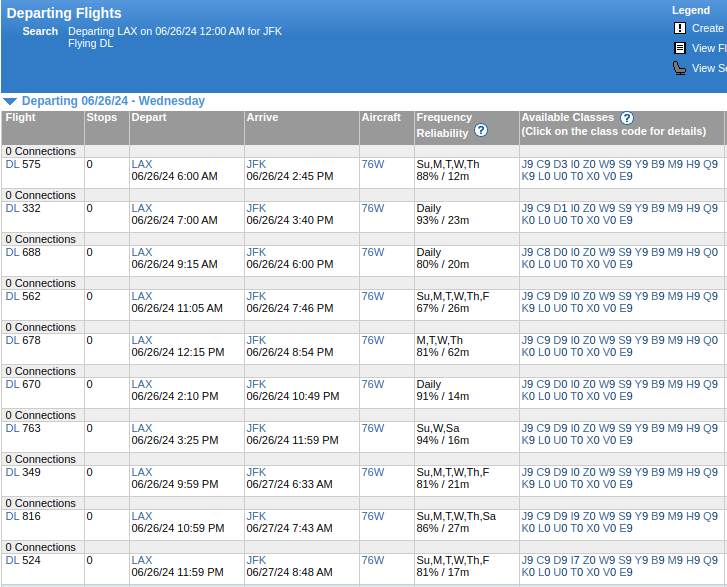The height and width of the screenshot is (587, 727).
Task: Open help icon next to Available Classes
Action: click(x=627, y=118)
